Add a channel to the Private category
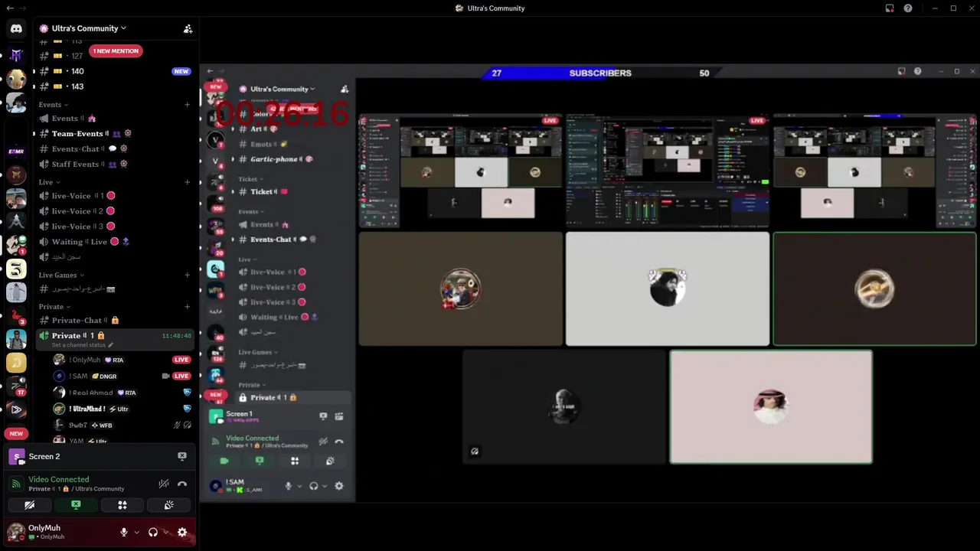This screenshot has height=551, width=980. pyautogui.click(x=188, y=307)
